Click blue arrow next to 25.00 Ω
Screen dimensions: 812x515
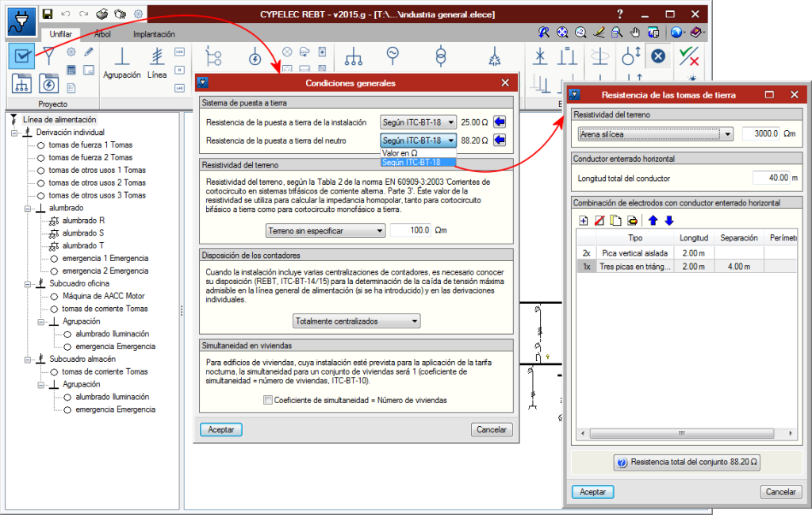[x=500, y=122]
